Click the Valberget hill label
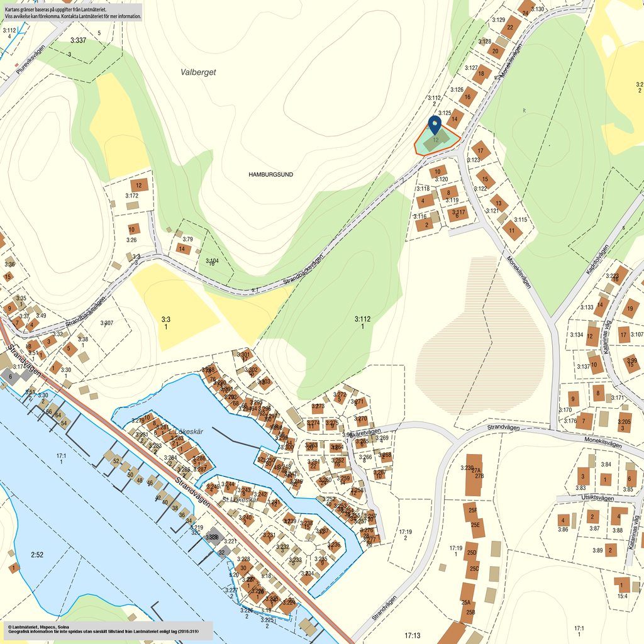 pos(198,72)
